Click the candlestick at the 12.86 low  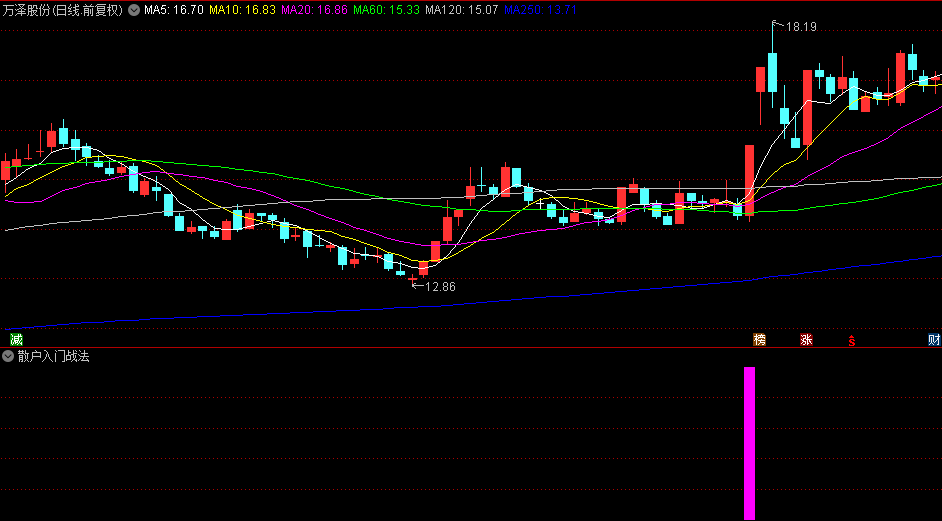point(412,279)
